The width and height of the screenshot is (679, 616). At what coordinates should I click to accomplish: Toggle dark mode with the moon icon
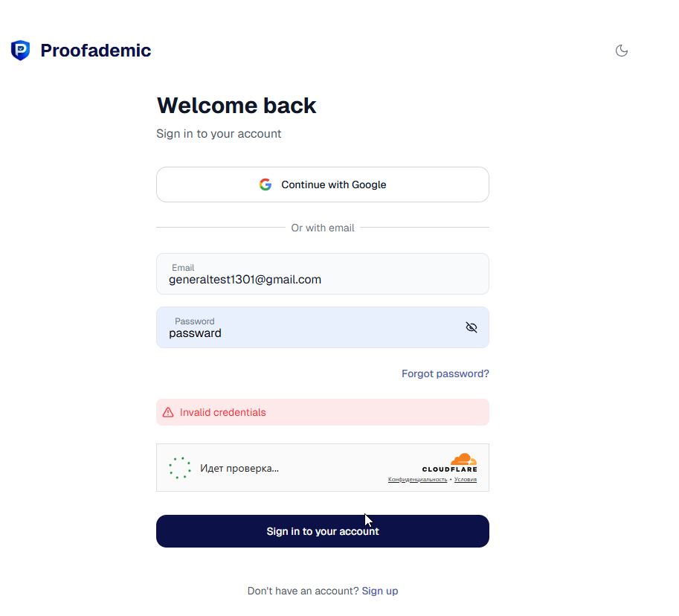pos(622,51)
